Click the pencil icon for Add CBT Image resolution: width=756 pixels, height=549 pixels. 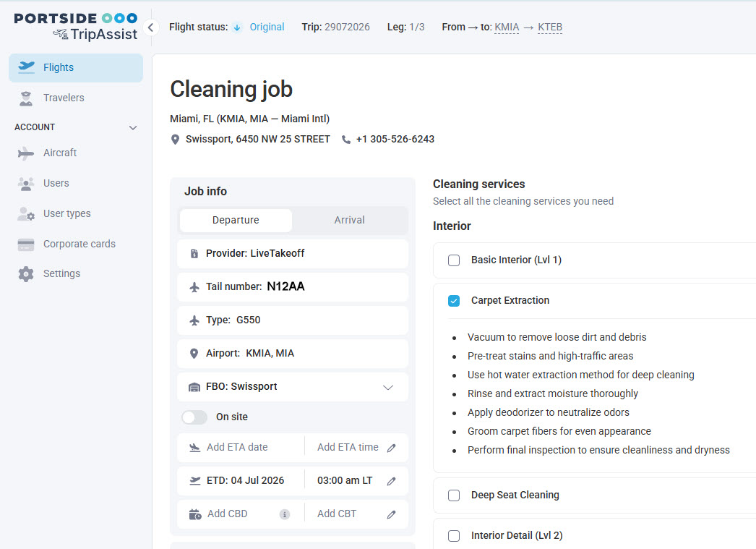pos(392,514)
